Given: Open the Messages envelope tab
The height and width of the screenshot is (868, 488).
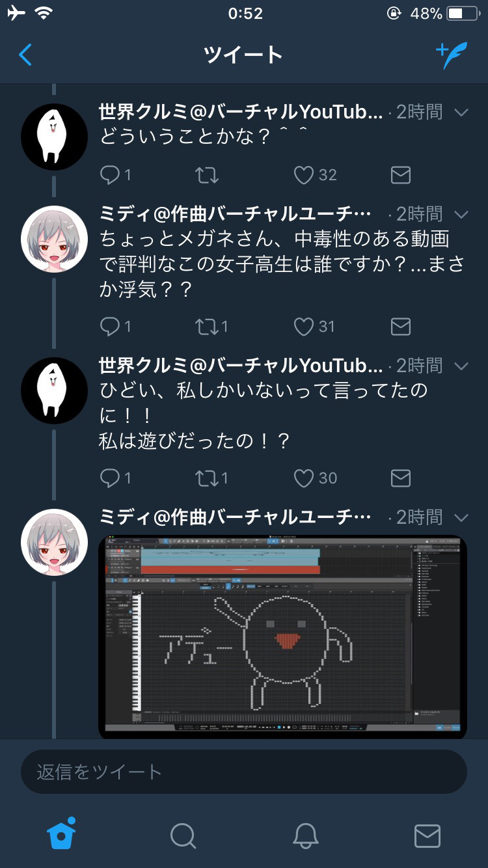Looking at the screenshot, I should 427,835.
